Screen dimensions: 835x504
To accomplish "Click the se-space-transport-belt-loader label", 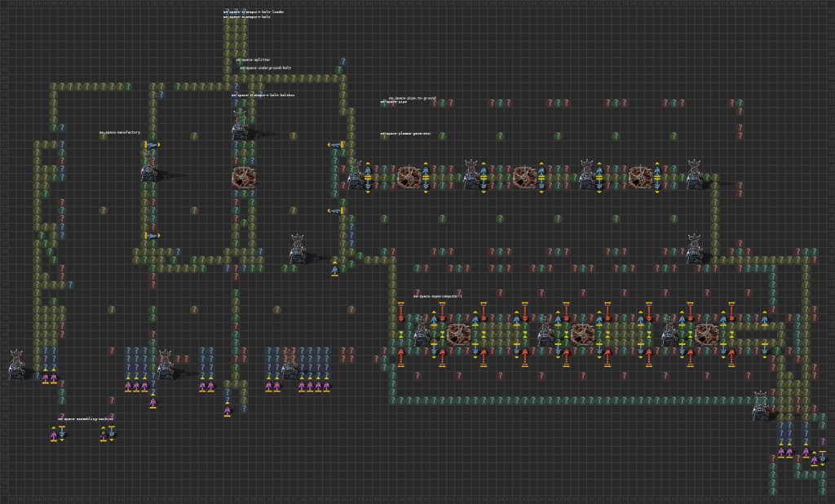I will 254,11.
